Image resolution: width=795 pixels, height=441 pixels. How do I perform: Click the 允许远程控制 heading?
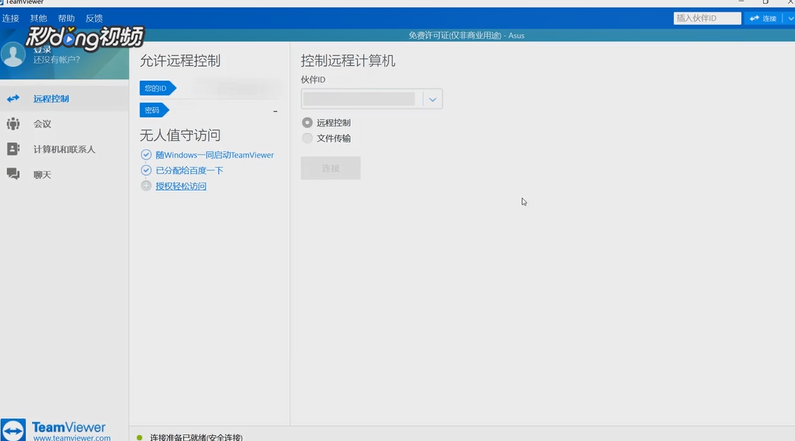(180, 61)
